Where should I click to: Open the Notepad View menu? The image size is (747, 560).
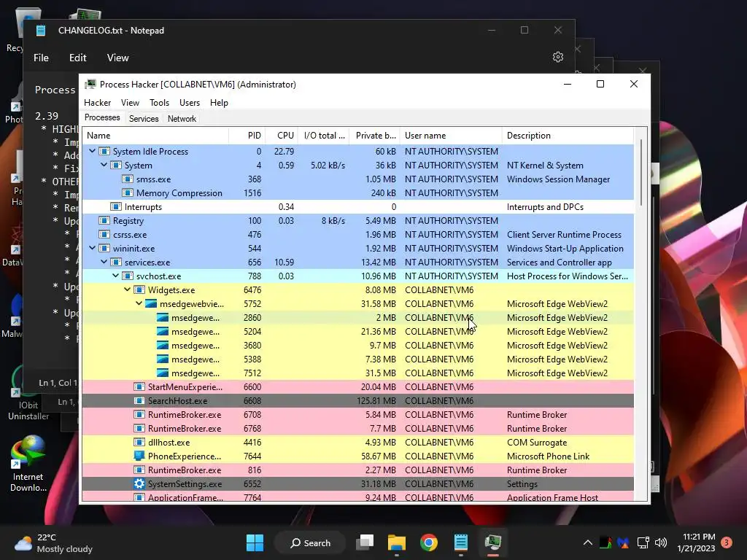117,58
